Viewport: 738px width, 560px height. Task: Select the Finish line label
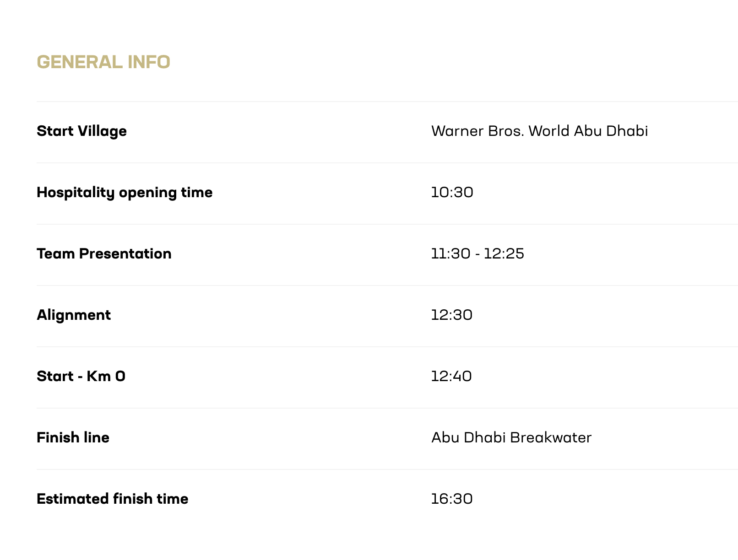click(x=73, y=437)
